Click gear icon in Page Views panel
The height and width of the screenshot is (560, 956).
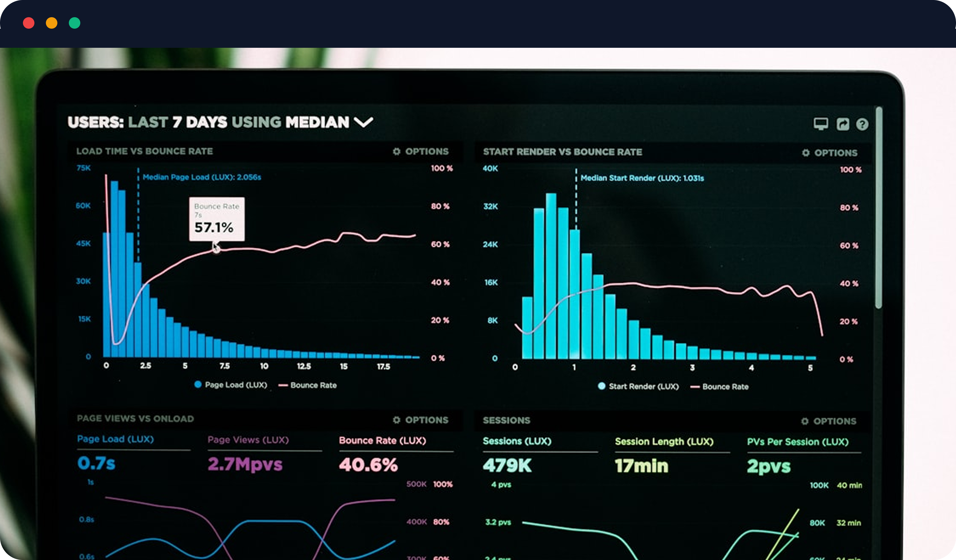click(x=397, y=420)
